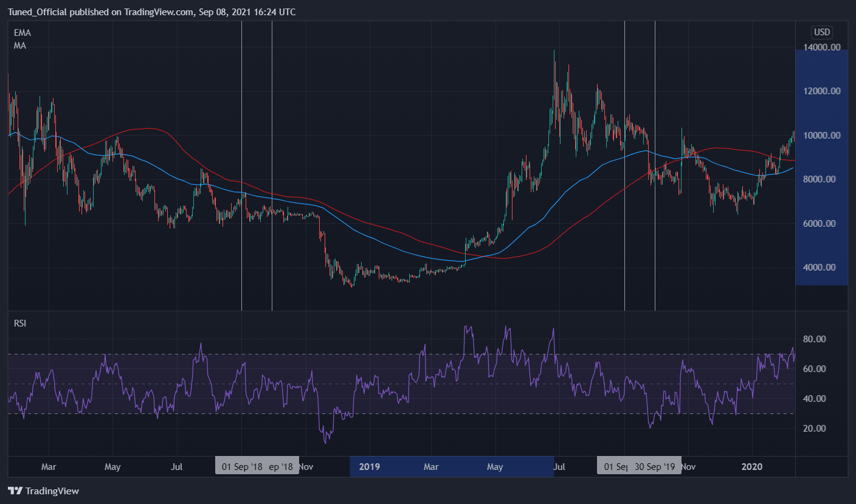Select the MA indicator label

tap(19, 46)
